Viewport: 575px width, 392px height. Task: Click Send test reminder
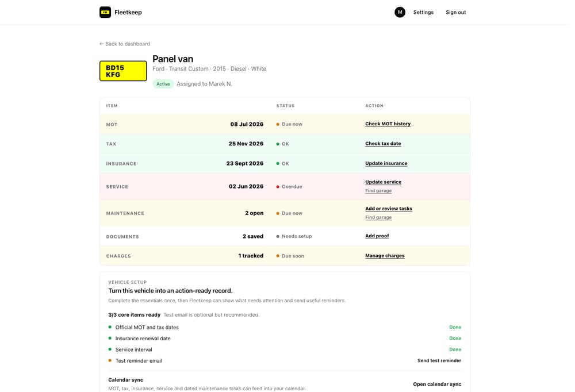(439, 361)
